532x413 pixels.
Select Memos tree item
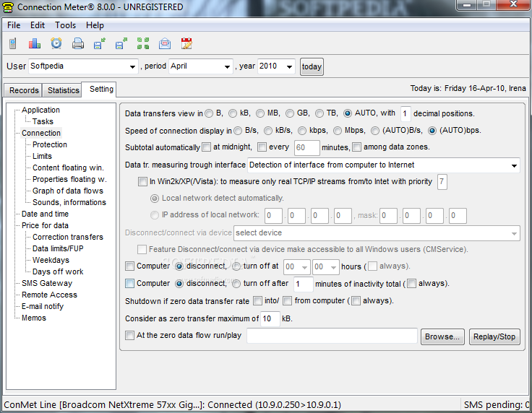[34, 318]
